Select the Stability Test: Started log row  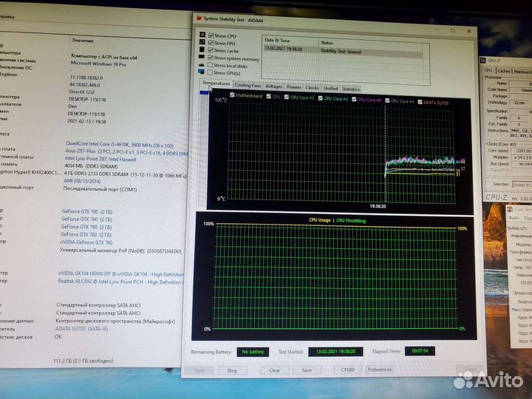343,50
